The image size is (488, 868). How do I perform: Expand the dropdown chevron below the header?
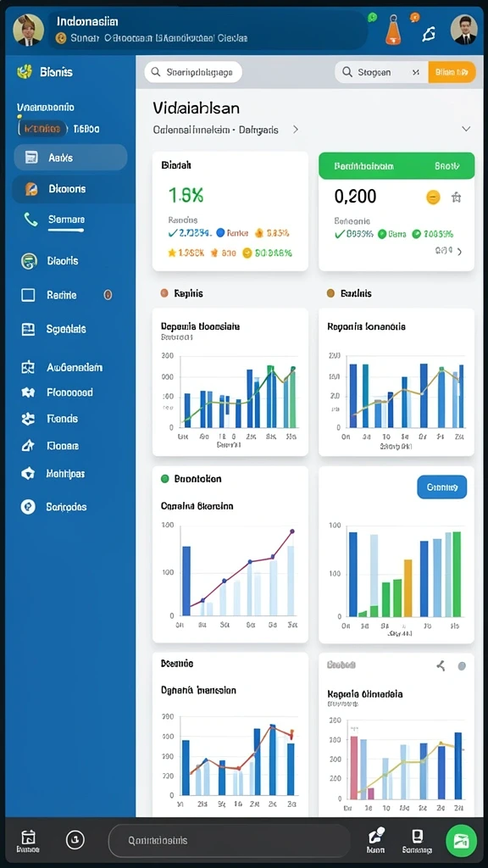(466, 129)
